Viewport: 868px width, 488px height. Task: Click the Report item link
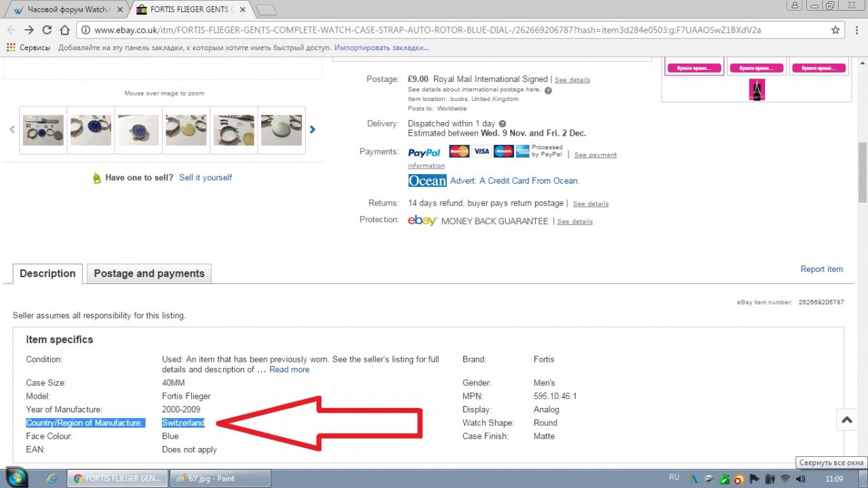(x=822, y=269)
